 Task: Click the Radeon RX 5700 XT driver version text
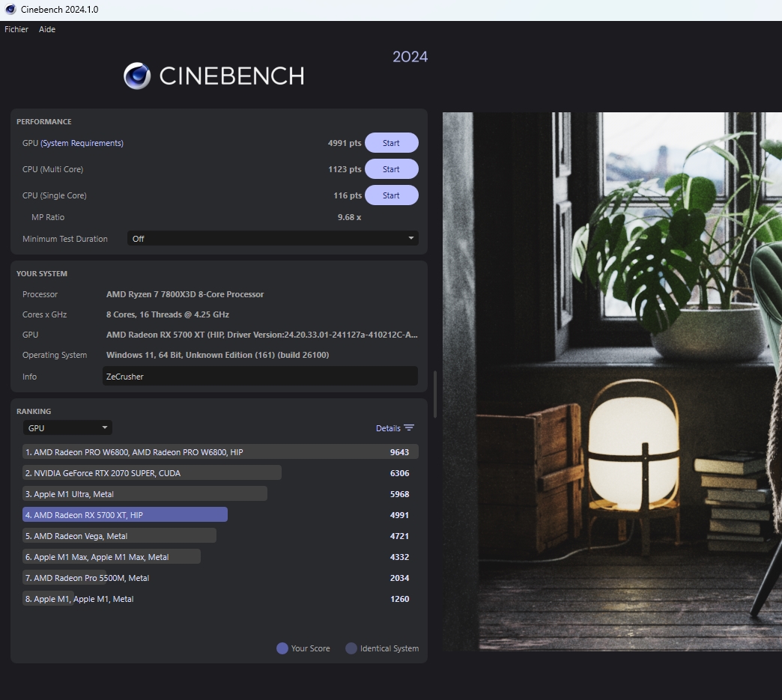click(x=262, y=335)
